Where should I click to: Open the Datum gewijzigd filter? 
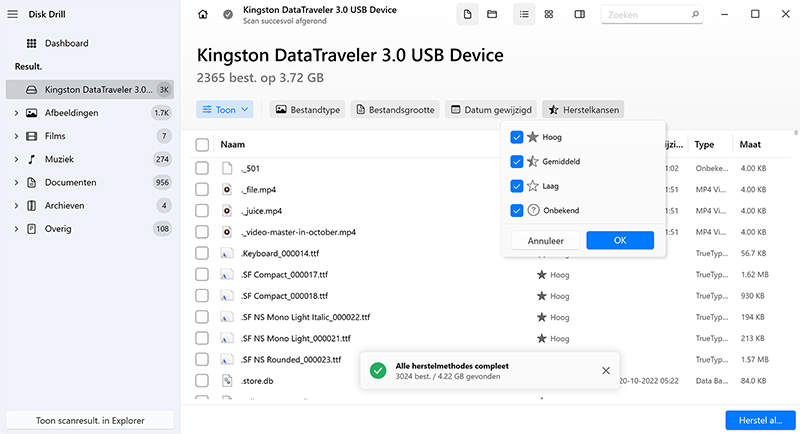pos(490,109)
